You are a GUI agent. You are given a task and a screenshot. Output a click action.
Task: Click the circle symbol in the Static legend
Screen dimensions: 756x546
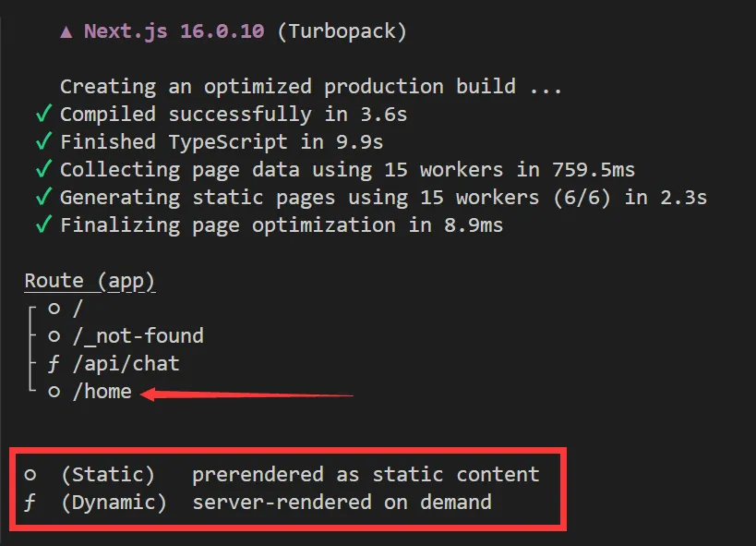click(x=30, y=475)
